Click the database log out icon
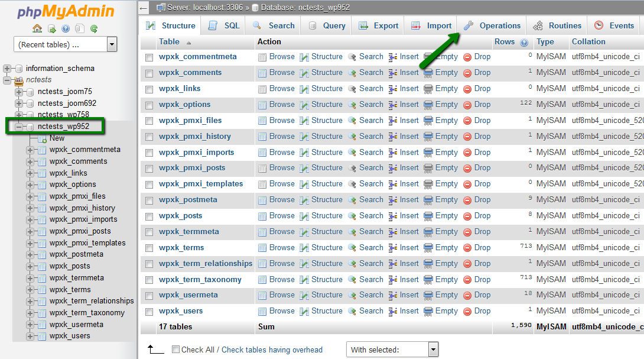 click(51, 28)
